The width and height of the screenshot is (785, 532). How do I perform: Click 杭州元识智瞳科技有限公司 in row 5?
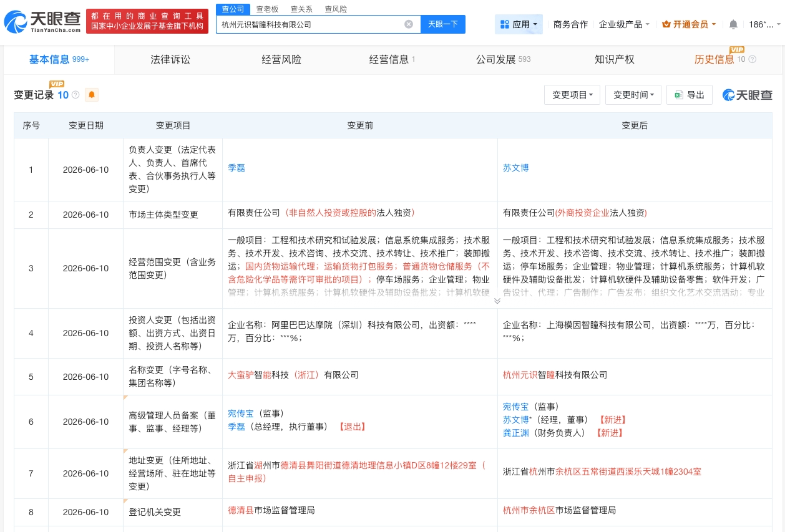pyautogui.click(x=555, y=375)
